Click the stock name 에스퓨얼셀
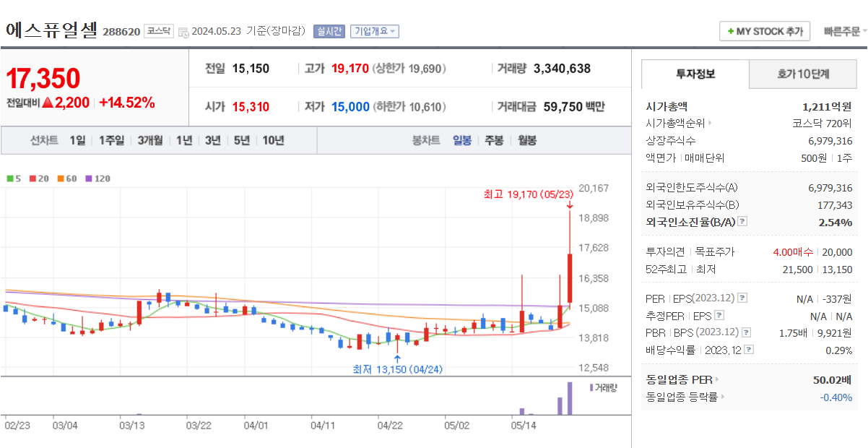868x448 pixels. point(51,30)
